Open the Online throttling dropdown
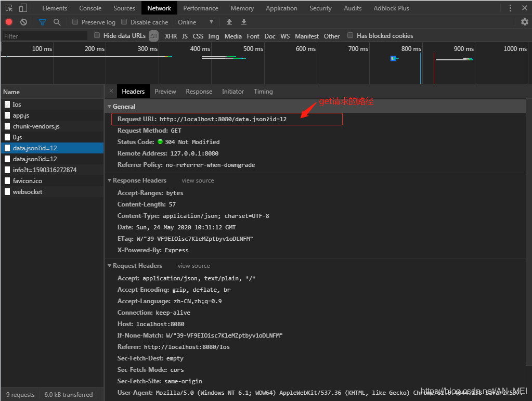The height and width of the screenshot is (401, 532). coord(196,22)
